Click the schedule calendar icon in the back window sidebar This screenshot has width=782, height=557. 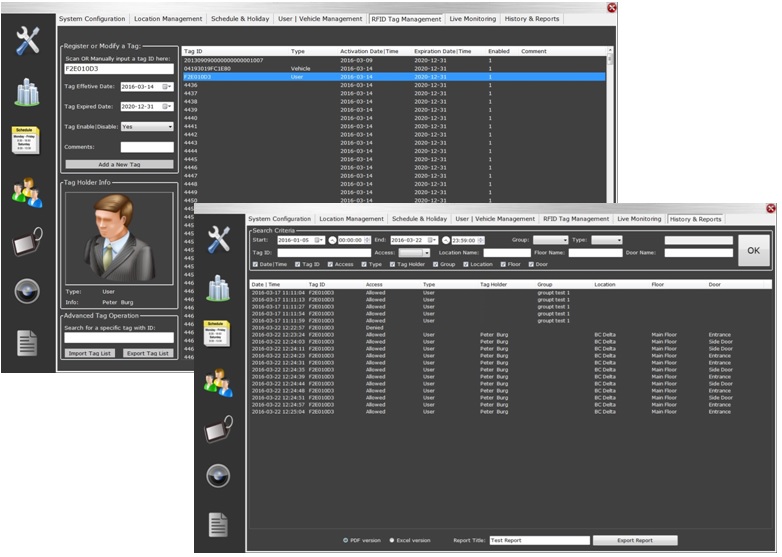pos(27,141)
